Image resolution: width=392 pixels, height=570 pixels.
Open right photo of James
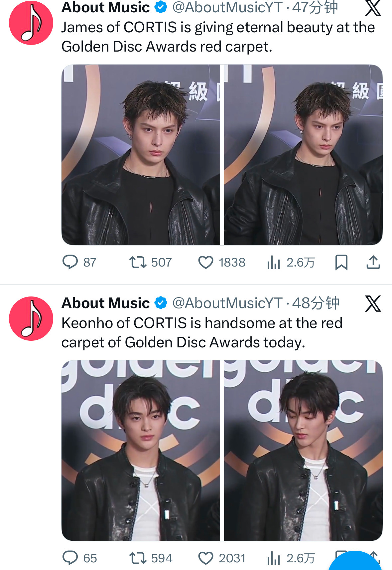303,155
